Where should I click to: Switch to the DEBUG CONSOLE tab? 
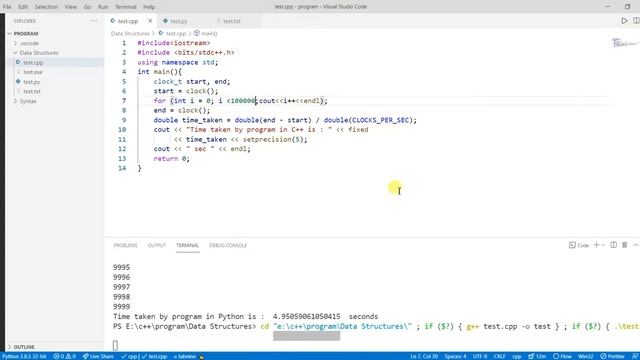[x=228, y=245]
